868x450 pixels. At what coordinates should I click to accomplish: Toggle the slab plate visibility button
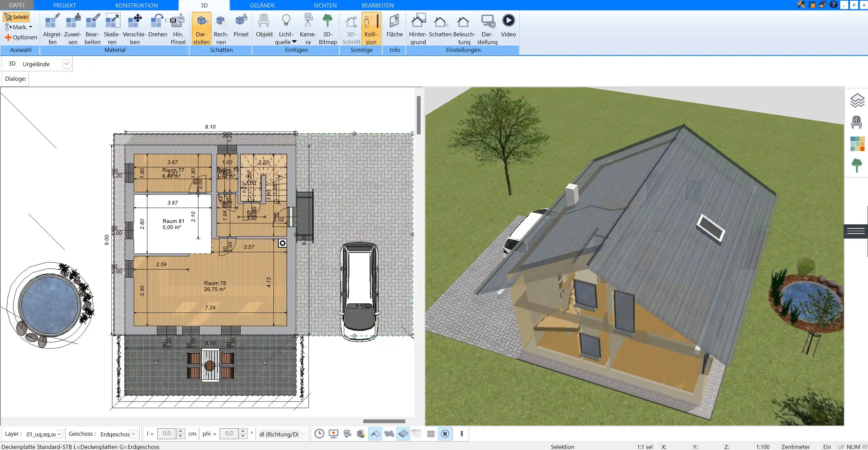[x=403, y=434]
